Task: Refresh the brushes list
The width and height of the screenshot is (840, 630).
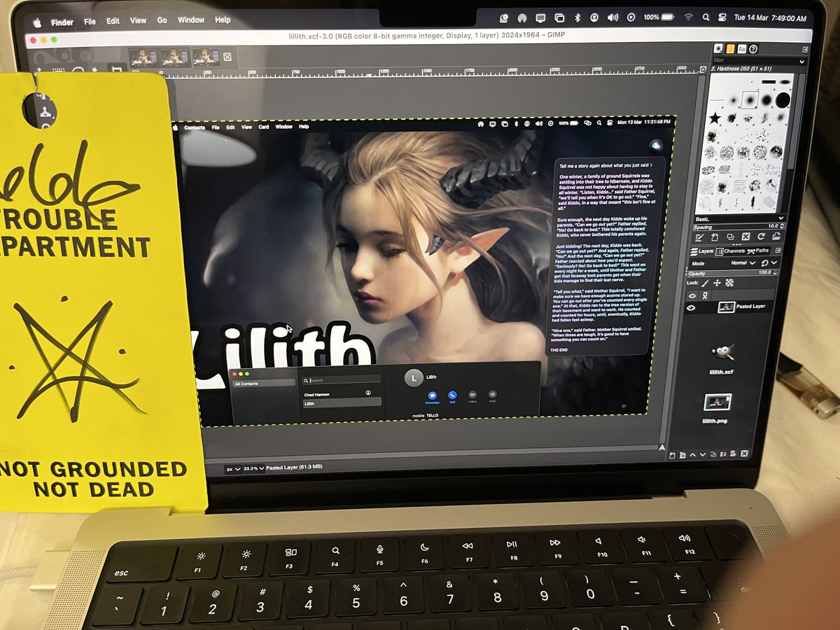Action: 761,238
